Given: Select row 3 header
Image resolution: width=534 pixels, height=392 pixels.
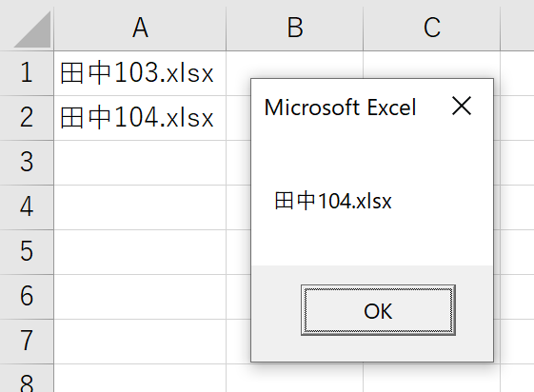Looking at the screenshot, I should pyautogui.click(x=27, y=163).
